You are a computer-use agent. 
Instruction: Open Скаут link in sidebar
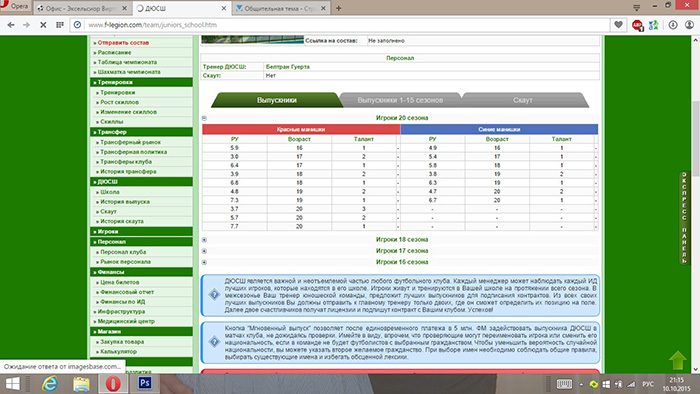(108, 212)
